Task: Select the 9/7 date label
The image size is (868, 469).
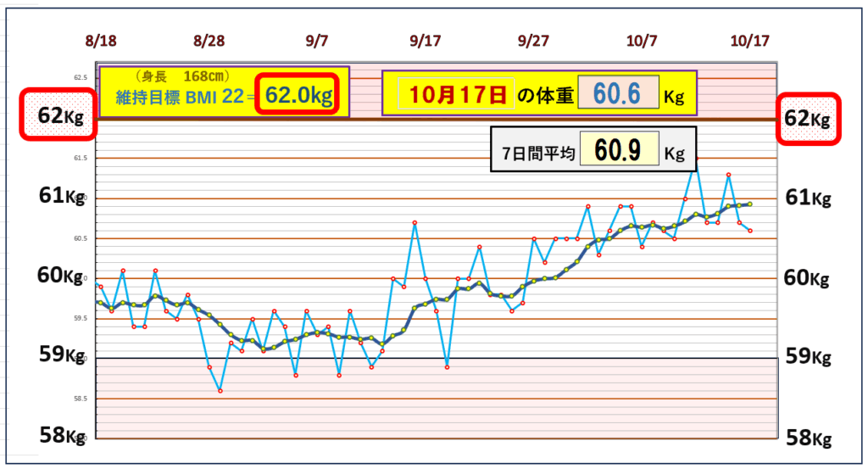Action: pyautogui.click(x=317, y=41)
